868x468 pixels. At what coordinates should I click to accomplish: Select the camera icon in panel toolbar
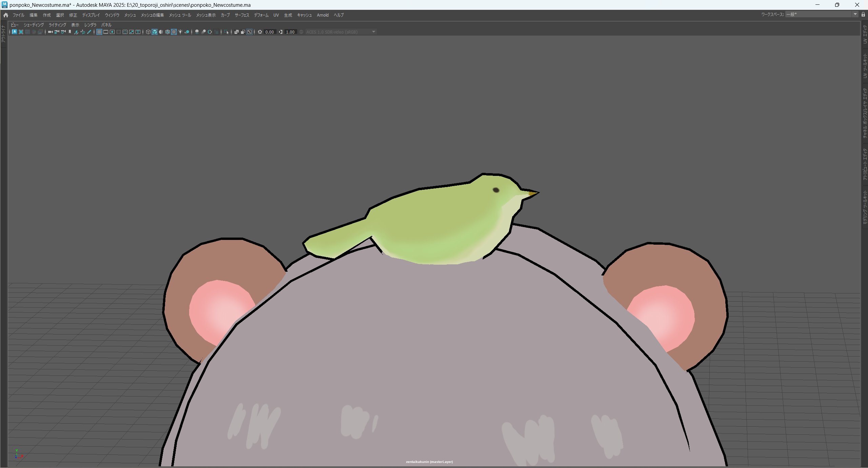point(50,32)
